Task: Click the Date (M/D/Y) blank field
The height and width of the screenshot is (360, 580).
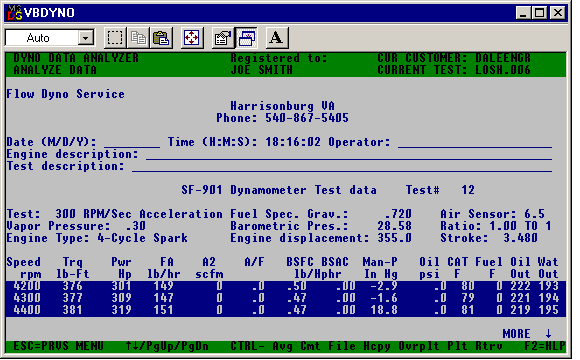Action: point(132,143)
